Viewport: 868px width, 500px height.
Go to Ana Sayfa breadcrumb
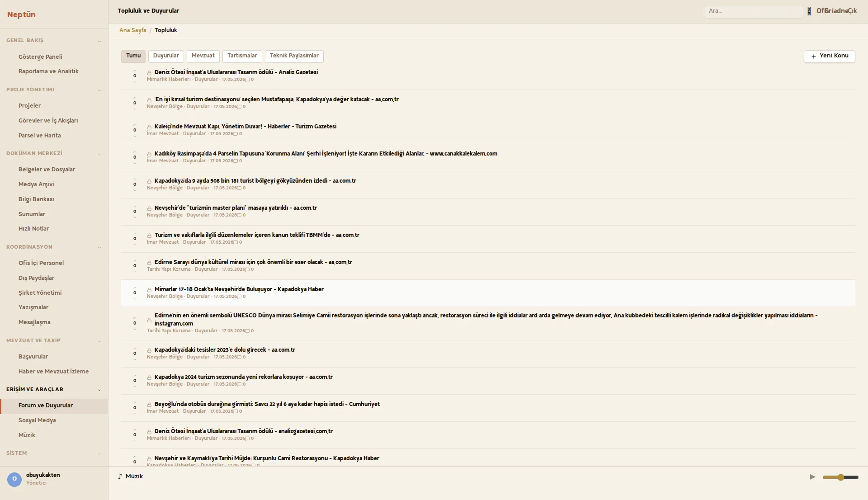(x=132, y=30)
